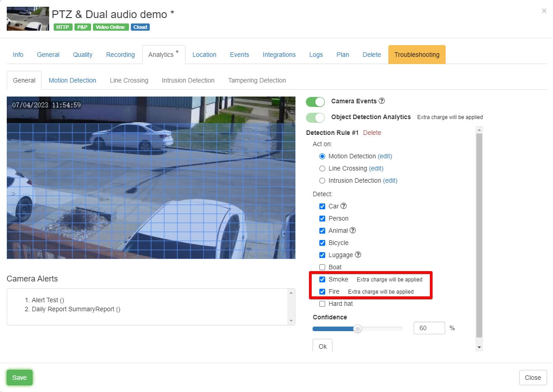553x392 pixels.
Task: Click the green Save button
Action: click(19, 378)
